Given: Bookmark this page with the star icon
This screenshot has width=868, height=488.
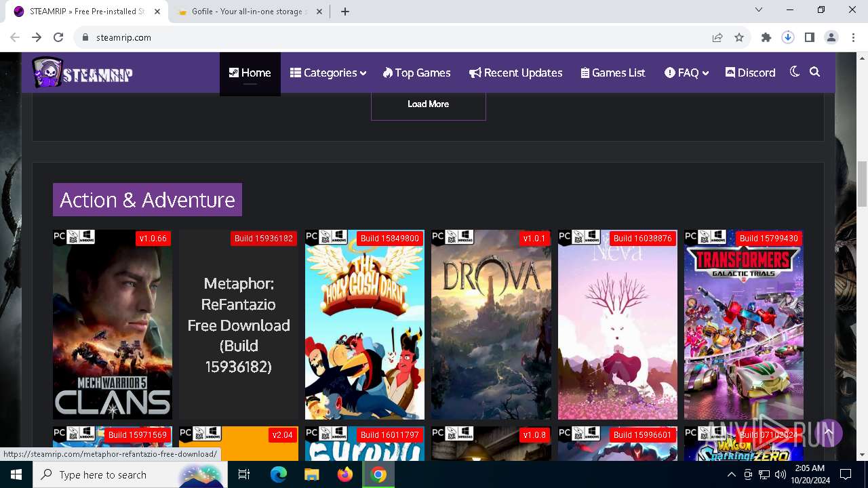Looking at the screenshot, I should [739, 37].
